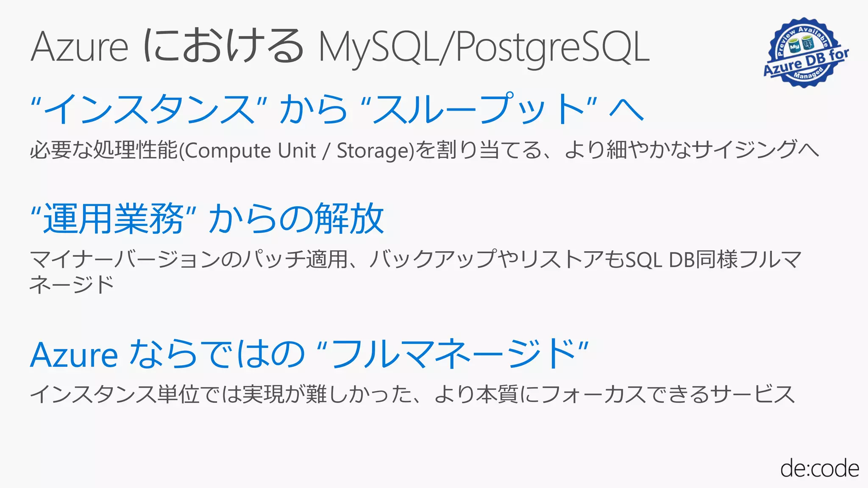This screenshot has width=868, height=488.
Task: Click the MySQL icon inside the badge
Action: [x=795, y=46]
